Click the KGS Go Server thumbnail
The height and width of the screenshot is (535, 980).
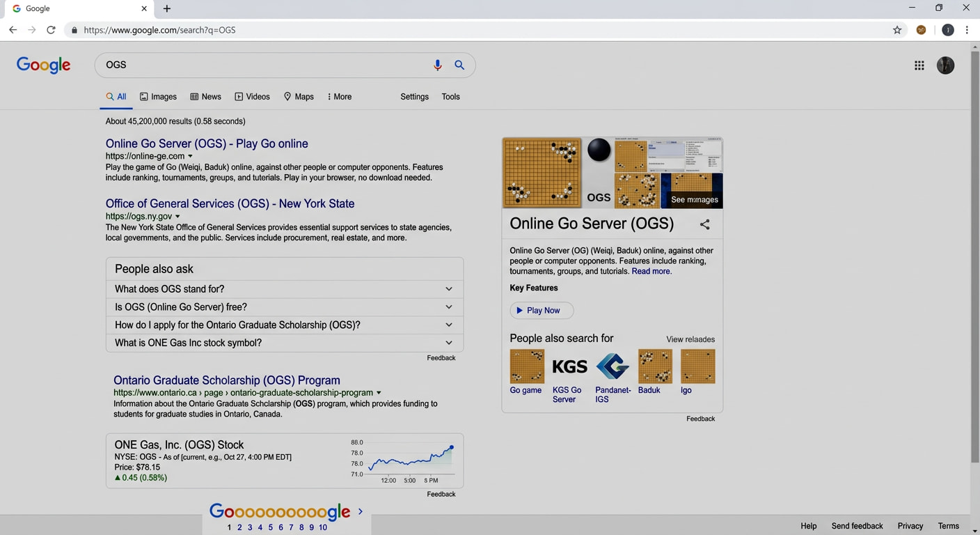click(x=569, y=366)
